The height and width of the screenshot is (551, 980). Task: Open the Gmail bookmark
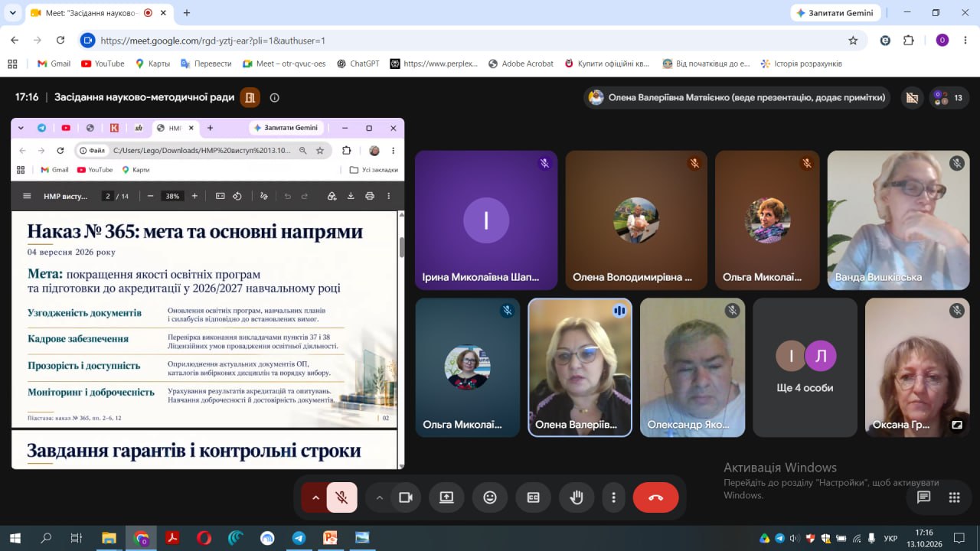click(54, 64)
